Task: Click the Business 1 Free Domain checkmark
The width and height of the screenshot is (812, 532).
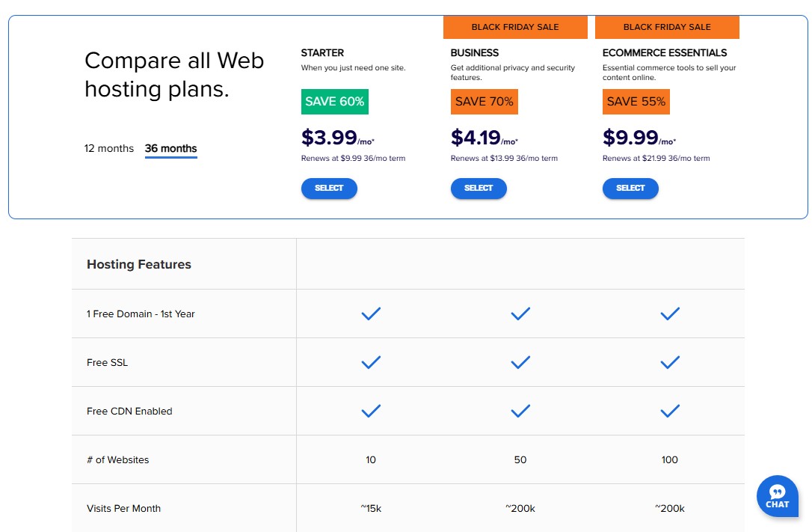Action: tap(520, 314)
